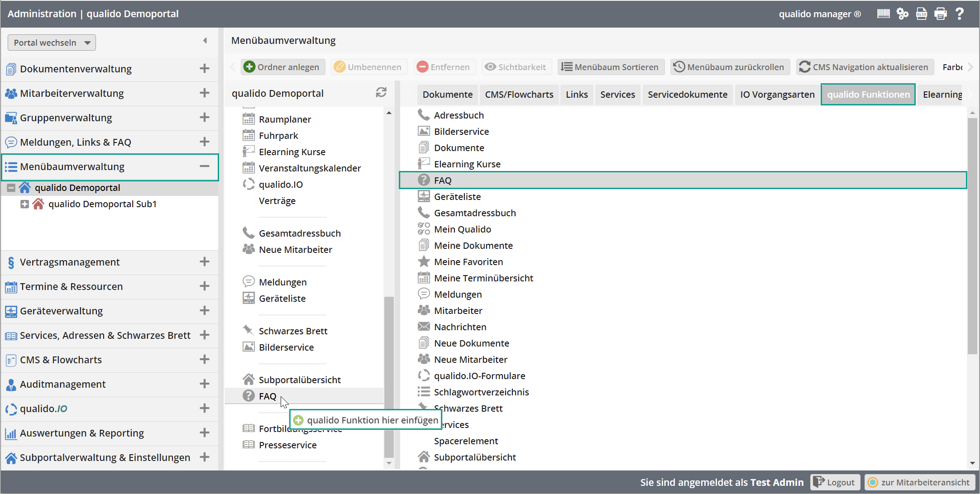Select Presseservice in the menu tree
980x494 pixels.
point(287,445)
